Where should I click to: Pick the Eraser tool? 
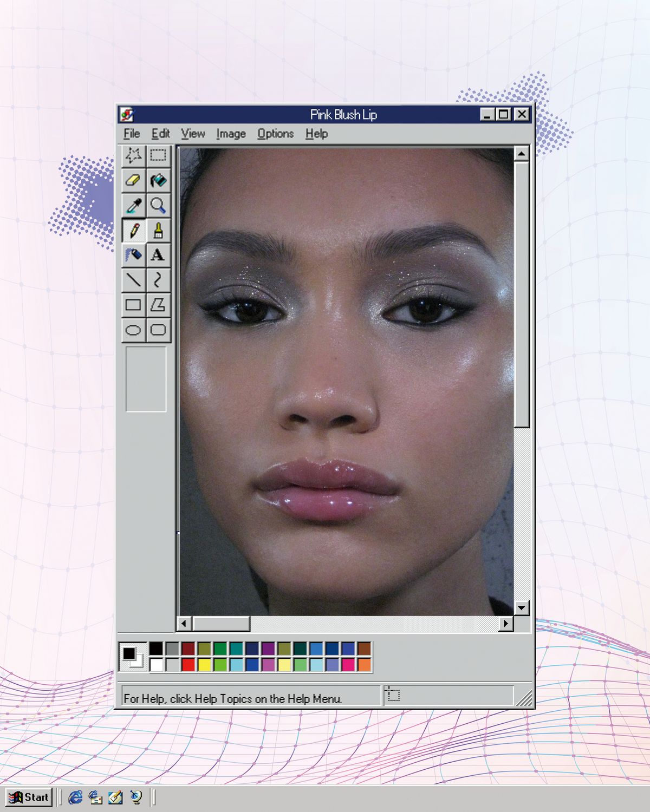pos(133,180)
